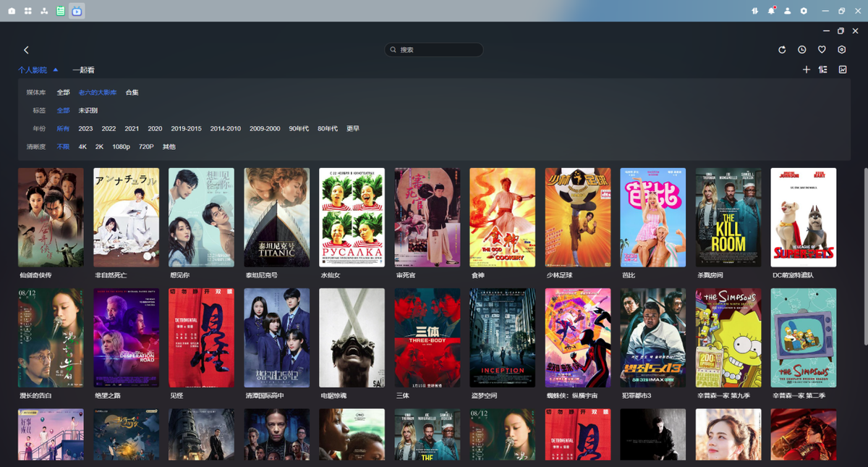
Task: Open 泰坦尼克号 Titanic poster
Action: (277, 217)
